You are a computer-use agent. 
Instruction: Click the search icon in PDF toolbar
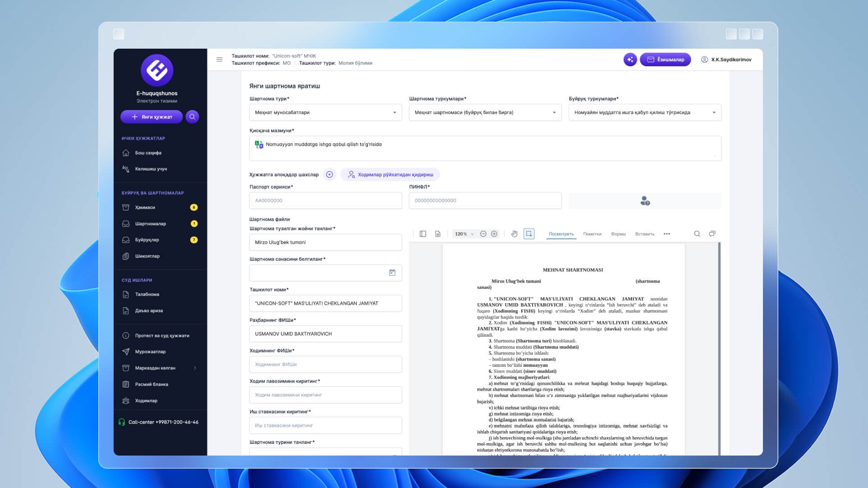pyautogui.click(x=697, y=234)
